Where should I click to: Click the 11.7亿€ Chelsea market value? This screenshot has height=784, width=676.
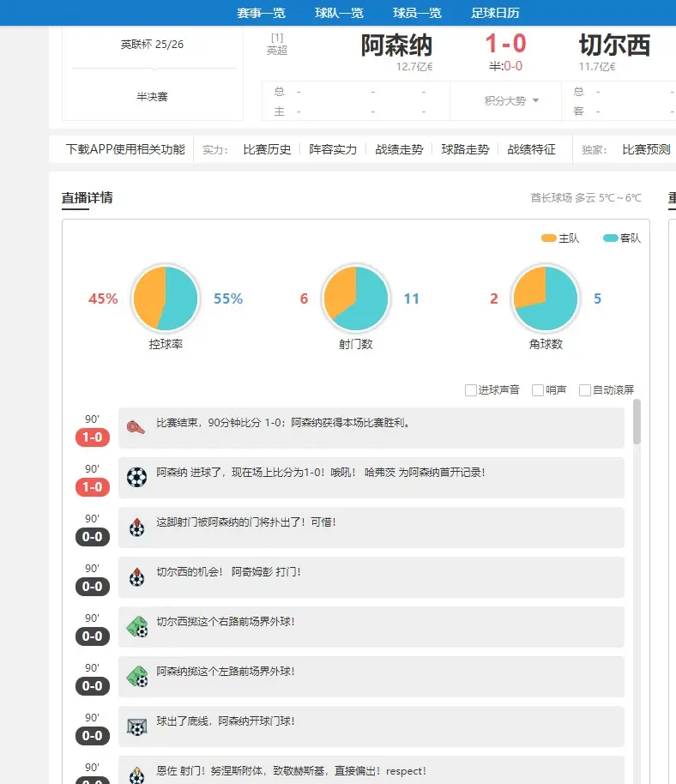(x=597, y=67)
